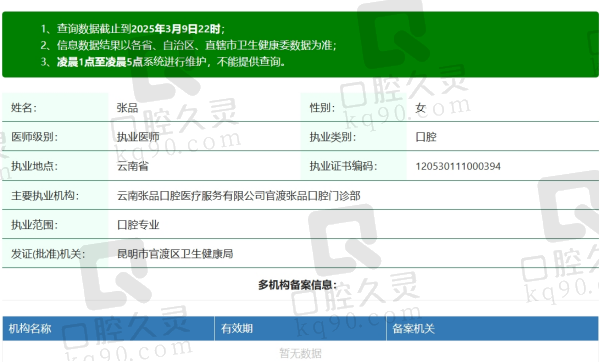Click the 暂无数据 empty table message
This screenshot has height=362, width=600.
point(300,353)
